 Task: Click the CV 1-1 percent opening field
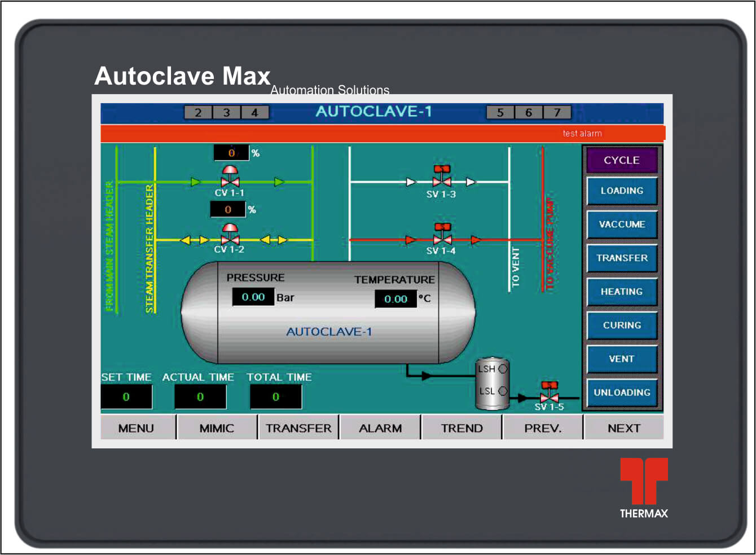click(x=231, y=153)
